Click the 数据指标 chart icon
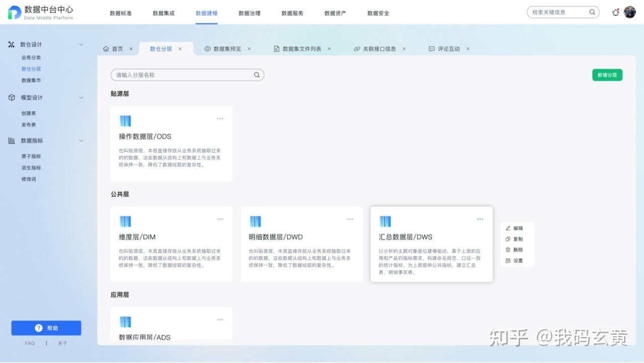 [x=12, y=141]
